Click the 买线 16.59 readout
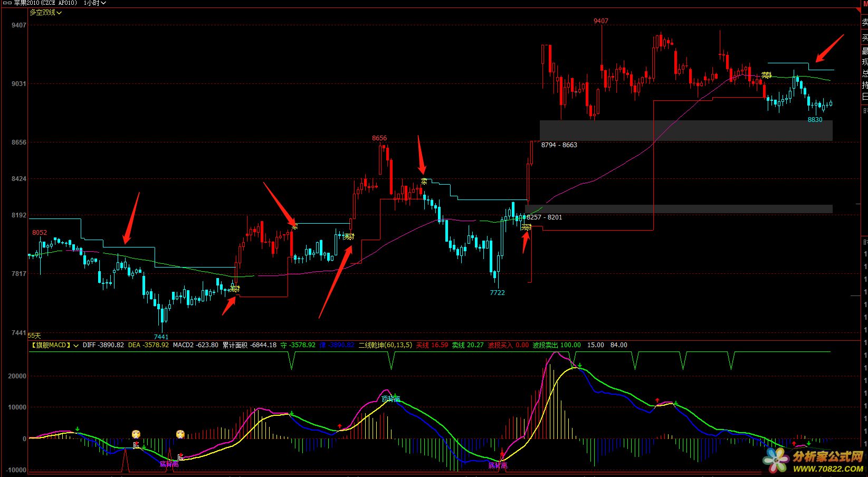The height and width of the screenshot is (477, 868). click(432, 345)
